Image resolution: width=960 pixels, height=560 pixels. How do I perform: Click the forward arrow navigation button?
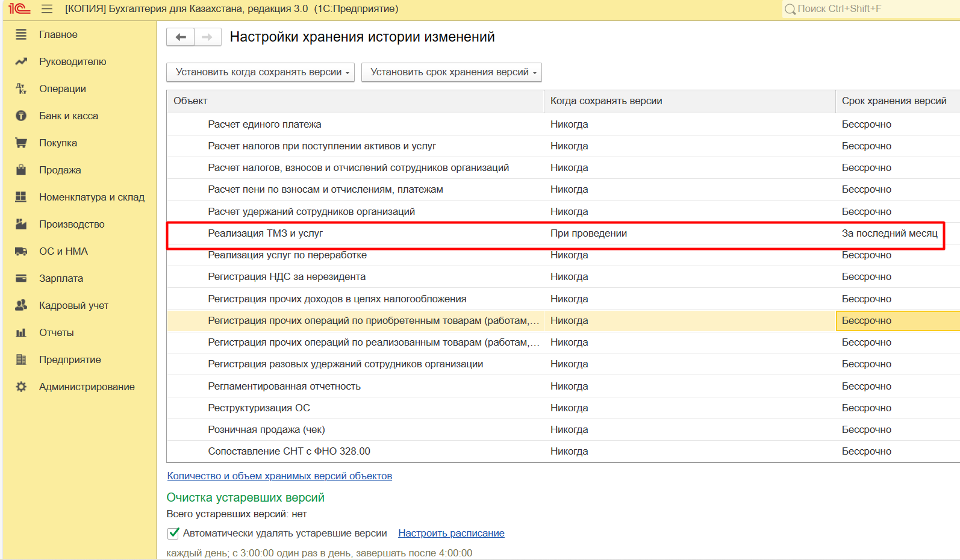pyautogui.click(x=207, y=37)
